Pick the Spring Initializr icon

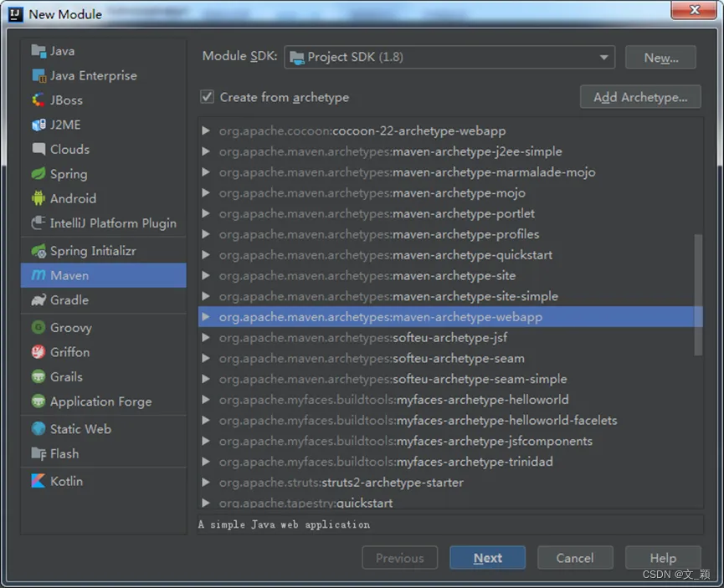[39, 251]
